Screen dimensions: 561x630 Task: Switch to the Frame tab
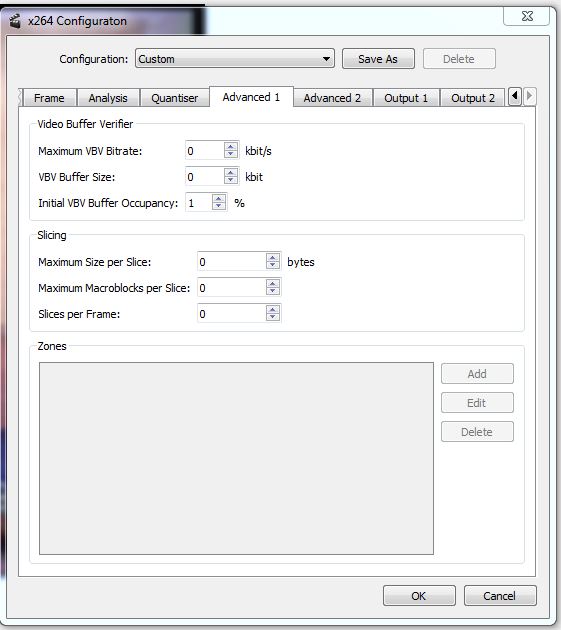[49, 98]
